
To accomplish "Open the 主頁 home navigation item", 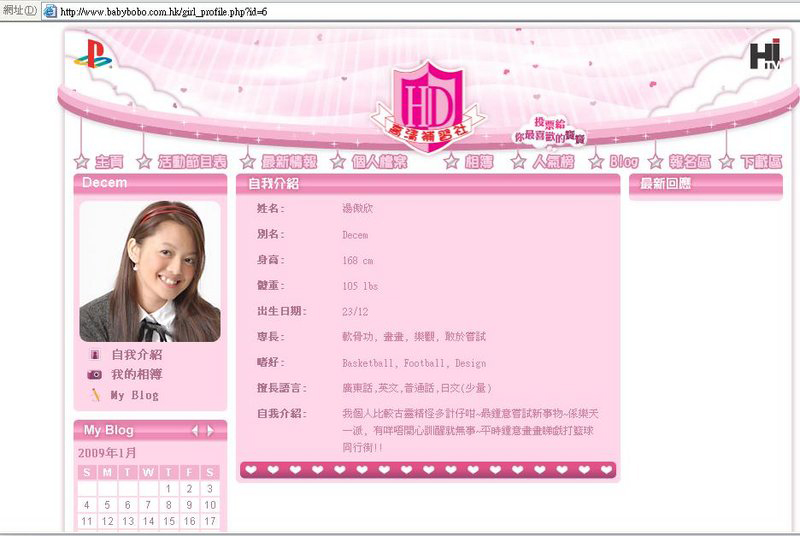I will (x=109, y=162).
